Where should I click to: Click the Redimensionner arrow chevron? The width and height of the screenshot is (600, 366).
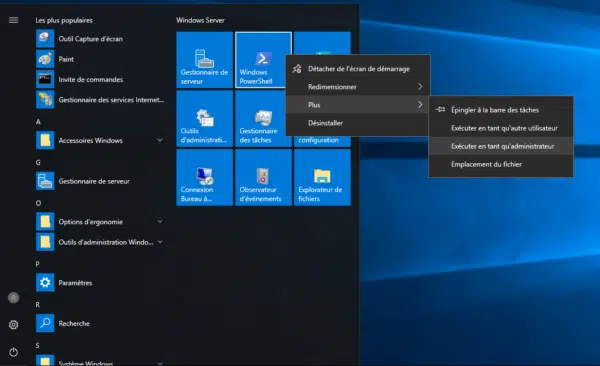[420, 87]
